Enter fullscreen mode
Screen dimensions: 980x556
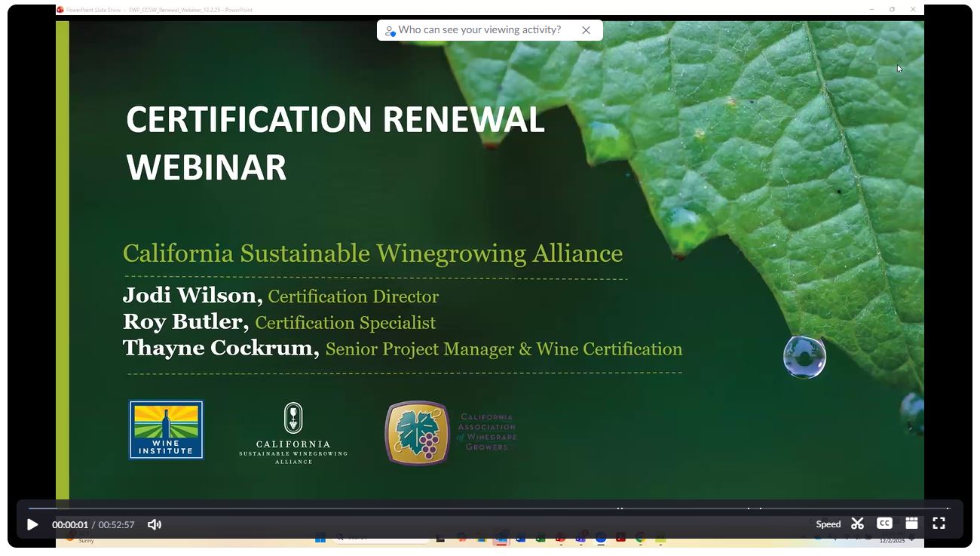(939, 524)
